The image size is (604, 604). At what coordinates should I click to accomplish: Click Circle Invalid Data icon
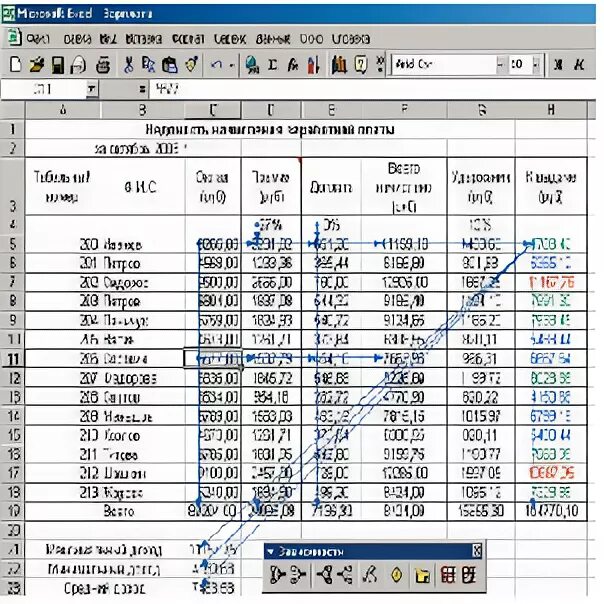(x=448, y=575)
